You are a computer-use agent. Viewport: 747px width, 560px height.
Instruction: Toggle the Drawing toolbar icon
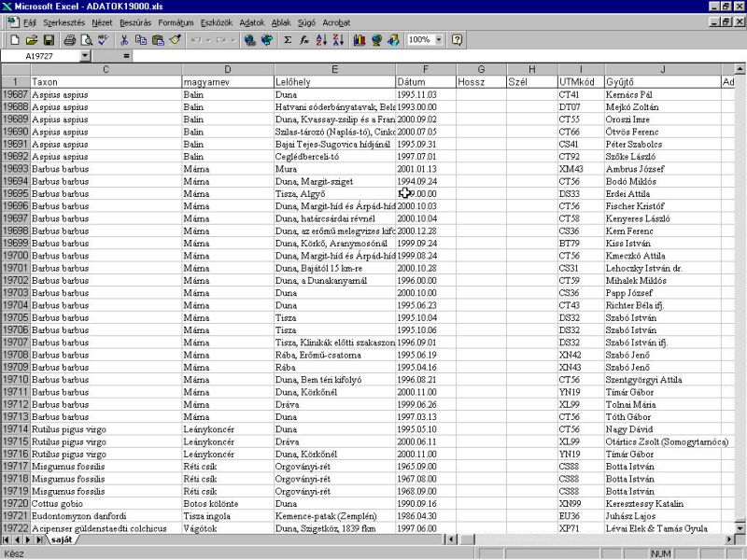[393, 40]
